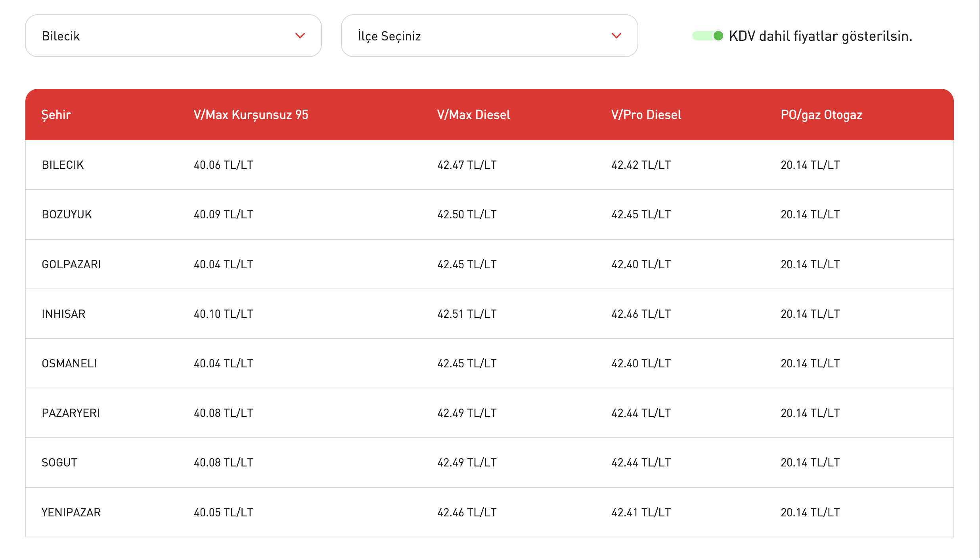Click the V/Max Kurşunsuz 95 column header
The image size is (980, 558).
pos(251,115)
